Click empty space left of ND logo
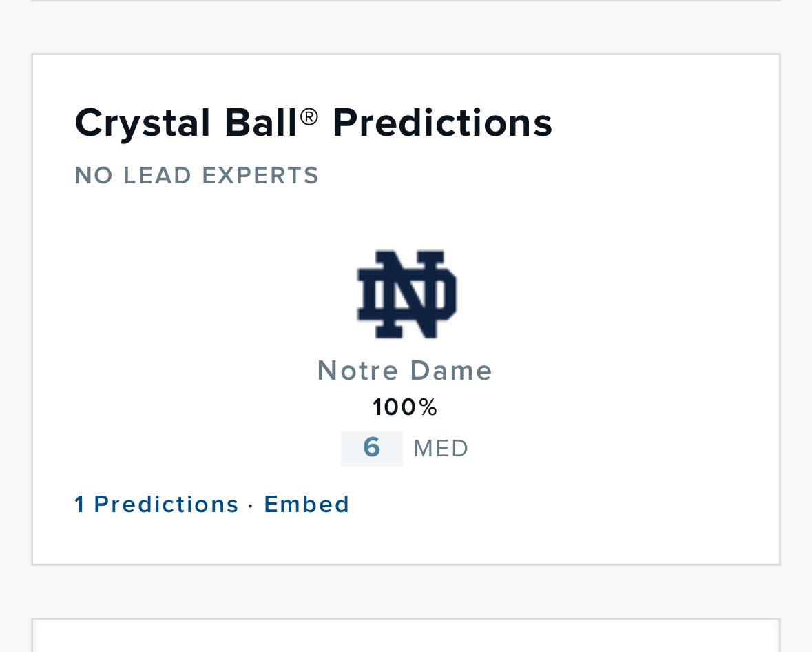This screenshot has width=812, height=652. 207,294
